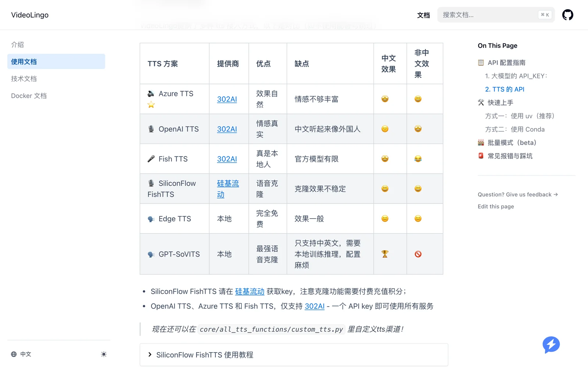Click the prohibited emoji in GPT-SoVITS row
588x368 pixels.
[418, 254]
